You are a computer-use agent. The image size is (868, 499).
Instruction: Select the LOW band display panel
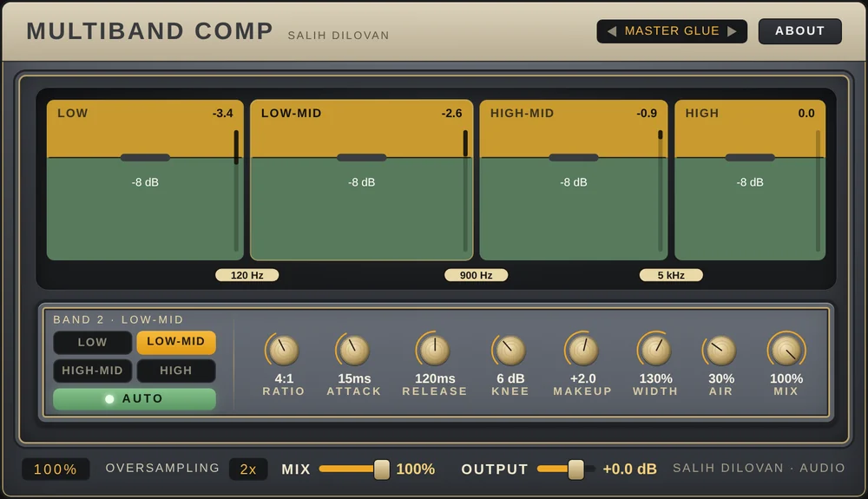(145, 180)
